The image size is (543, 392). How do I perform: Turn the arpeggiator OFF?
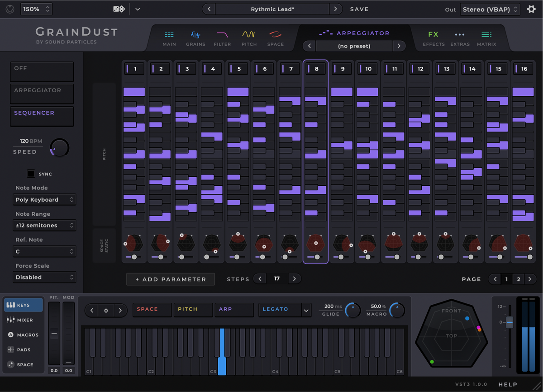[42, 71]
